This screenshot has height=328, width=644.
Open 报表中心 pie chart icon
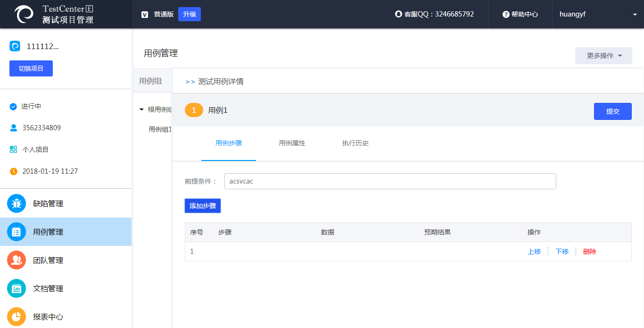click(17, 317)
